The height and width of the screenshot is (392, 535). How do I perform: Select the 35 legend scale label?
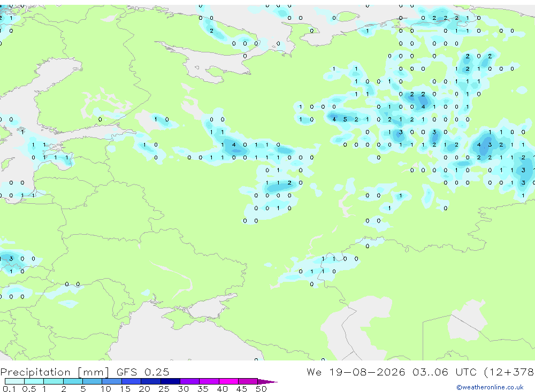203,389
